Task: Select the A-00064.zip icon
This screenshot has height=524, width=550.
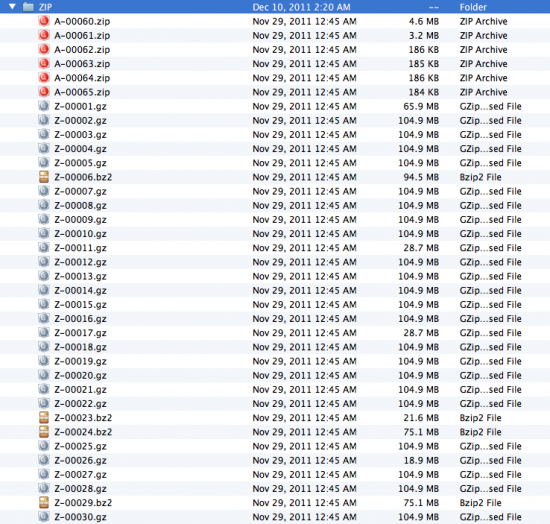Action: (x=44, y=78)
